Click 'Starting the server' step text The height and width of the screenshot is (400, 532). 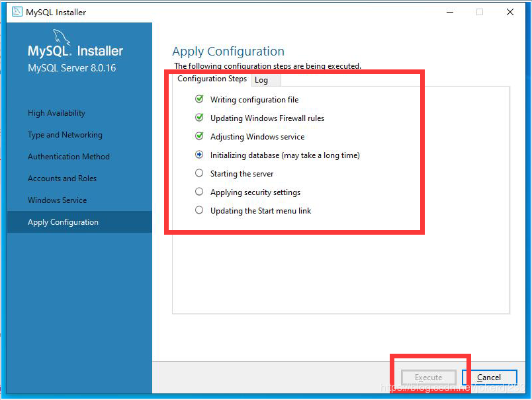point(242,174)
